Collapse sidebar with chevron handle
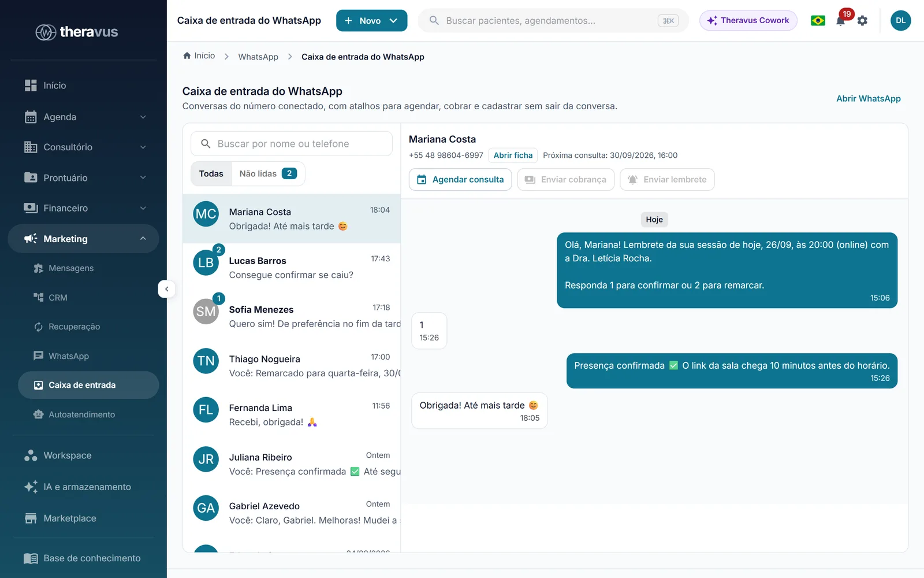The width and height of the screenshot is (924, 578). 166,289
